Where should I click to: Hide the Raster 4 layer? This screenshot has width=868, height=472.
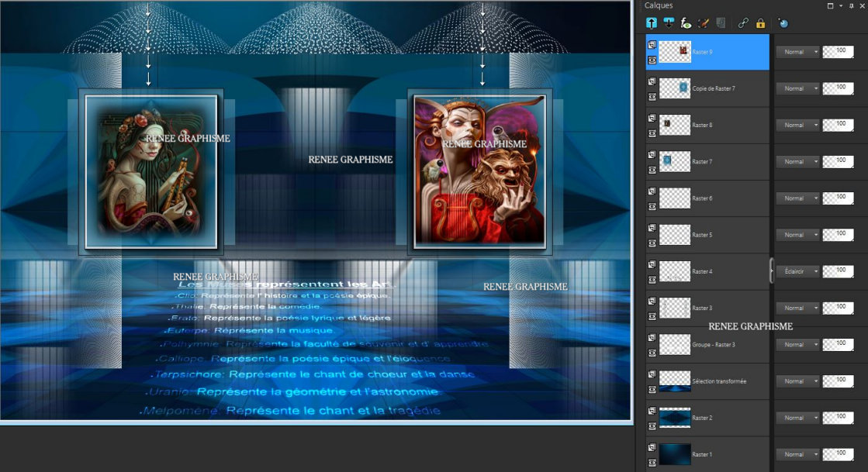pos(652,280)
